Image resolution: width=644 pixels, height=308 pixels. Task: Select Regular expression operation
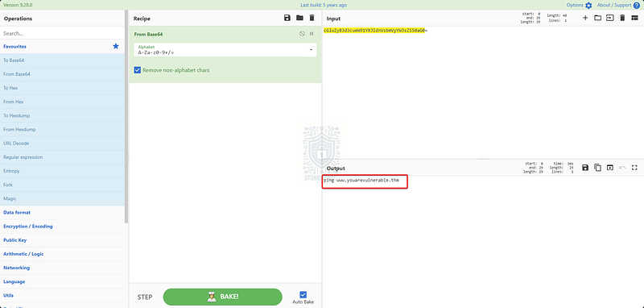pos(63,157)
